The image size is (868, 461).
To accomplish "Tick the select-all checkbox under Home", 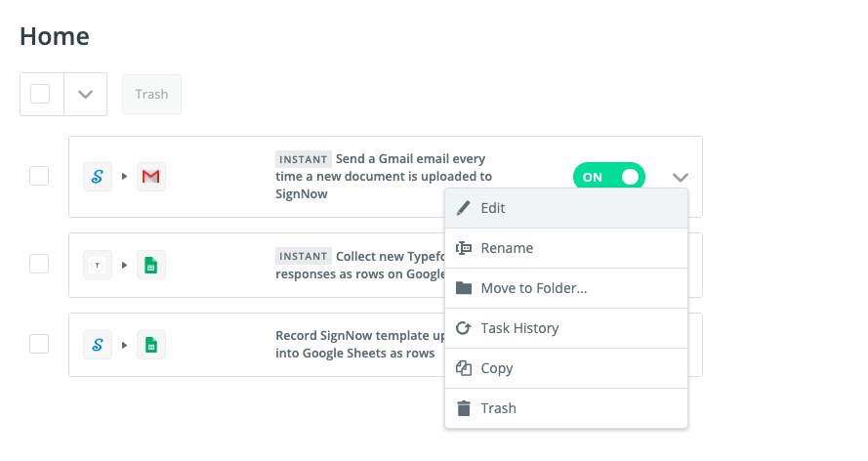I will coord(40,94).
